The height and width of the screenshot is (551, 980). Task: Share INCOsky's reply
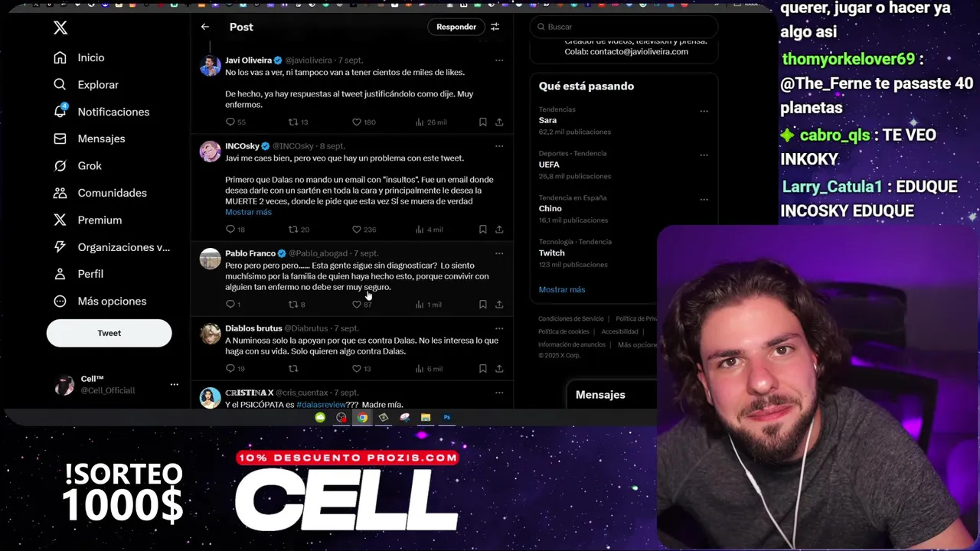pos(499,229)
